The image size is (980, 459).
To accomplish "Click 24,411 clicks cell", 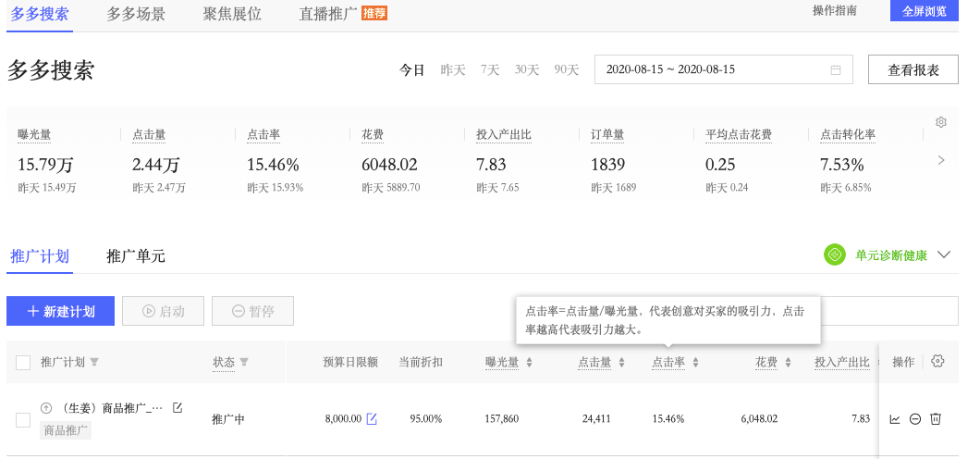I will click(596, 419).
